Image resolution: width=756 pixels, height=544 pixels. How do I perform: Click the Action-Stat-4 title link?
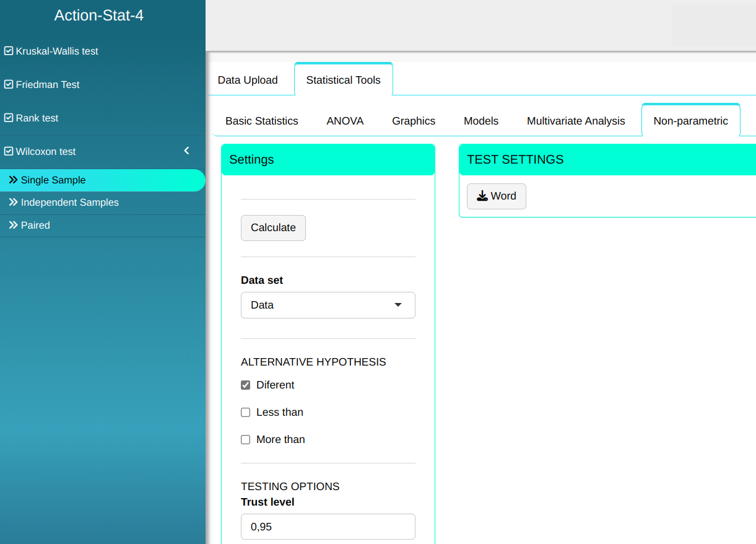coord(99,15)
